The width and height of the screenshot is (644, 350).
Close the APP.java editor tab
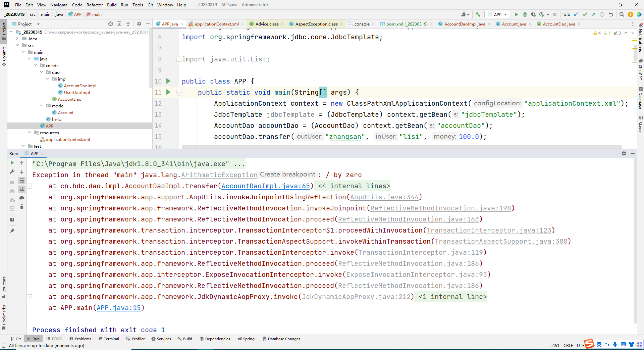(182, 24)
